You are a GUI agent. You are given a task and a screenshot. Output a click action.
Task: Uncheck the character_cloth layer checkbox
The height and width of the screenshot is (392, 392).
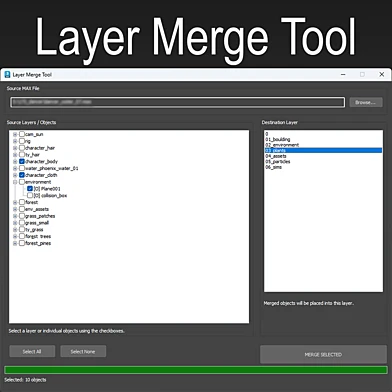coord(22,175)
